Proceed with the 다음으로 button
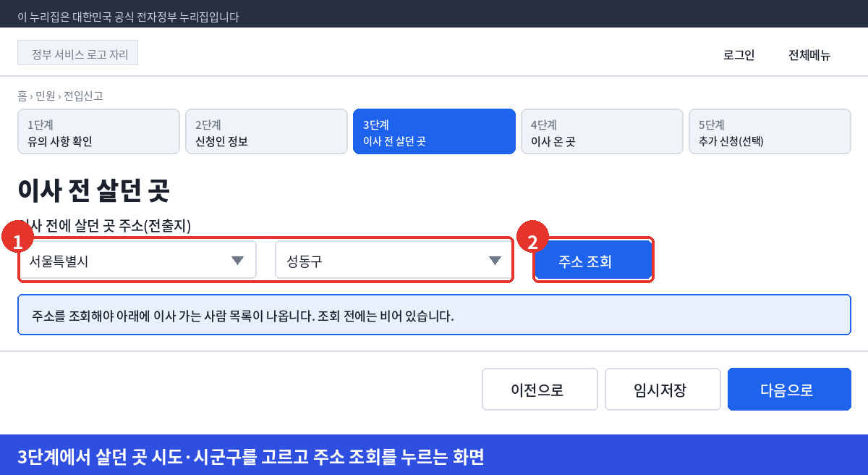868x475 pixels. (x=789, y=390)
